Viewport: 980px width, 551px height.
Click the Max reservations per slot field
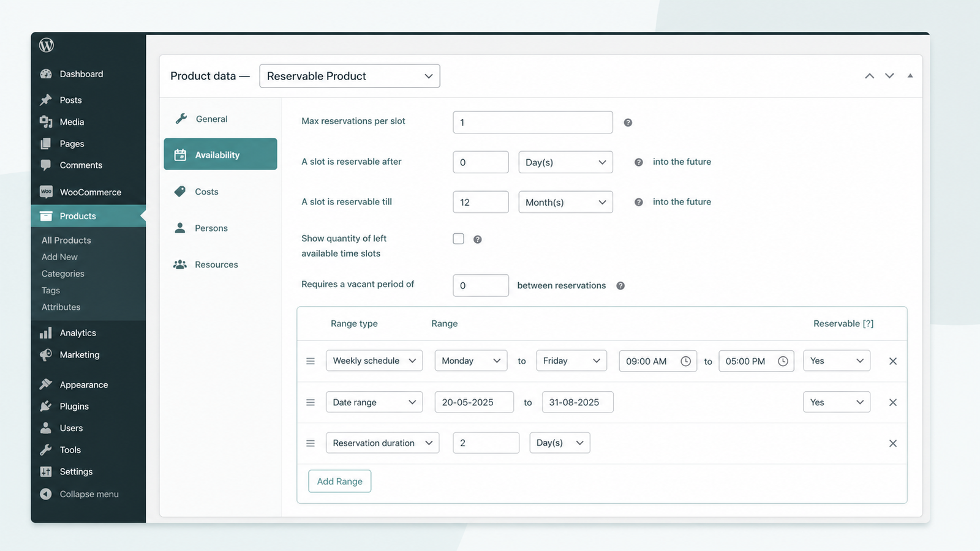point(533,122)
